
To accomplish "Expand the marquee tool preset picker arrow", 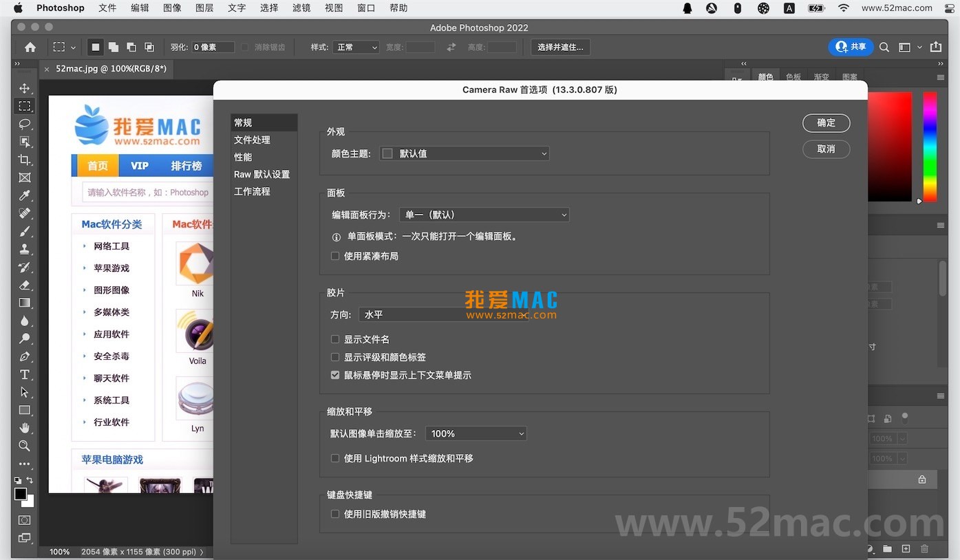I will [x=73, y=47].
